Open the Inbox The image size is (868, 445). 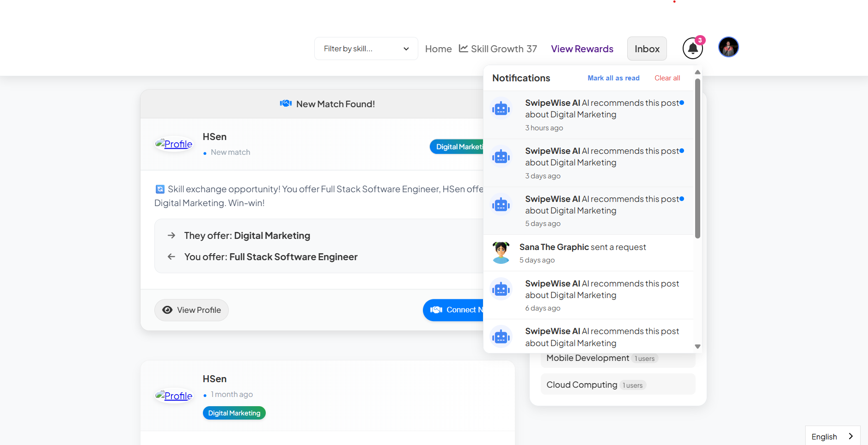647,49
